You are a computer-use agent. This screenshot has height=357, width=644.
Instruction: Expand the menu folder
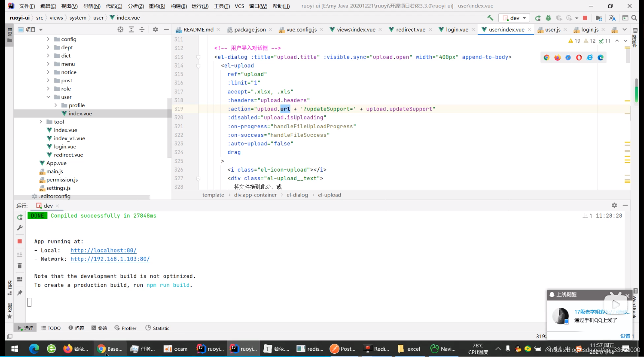tap(48, 64)
